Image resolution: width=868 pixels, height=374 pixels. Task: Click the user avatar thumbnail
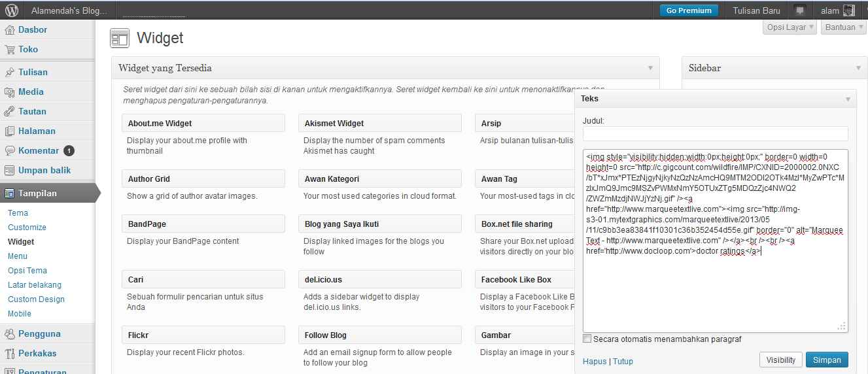(x=848, y=10)
